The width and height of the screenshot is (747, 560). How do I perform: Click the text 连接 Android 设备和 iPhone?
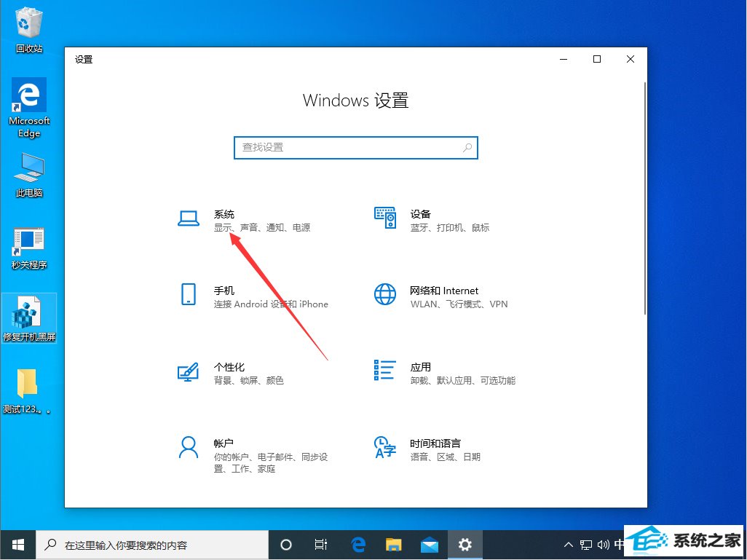[271, 304]
